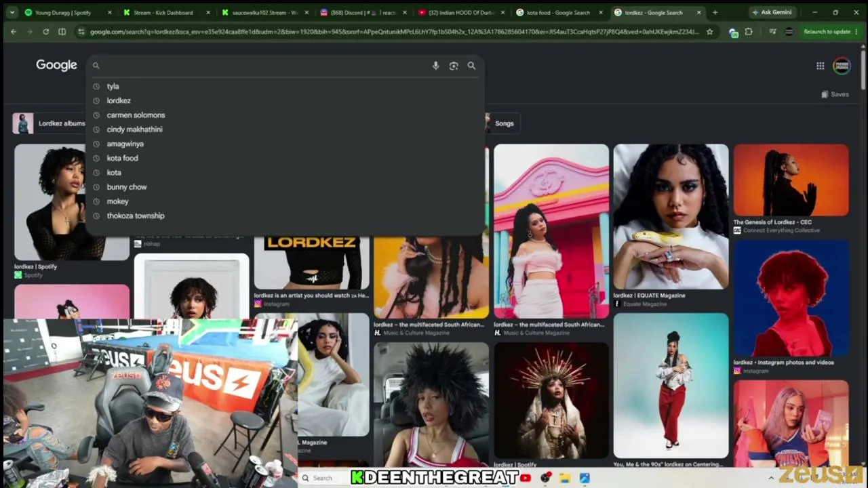The height and width of the screenshot is (488, 868).
Task: Open Google Lens image search
Action: pyautogui.click(x=454, y=66)
